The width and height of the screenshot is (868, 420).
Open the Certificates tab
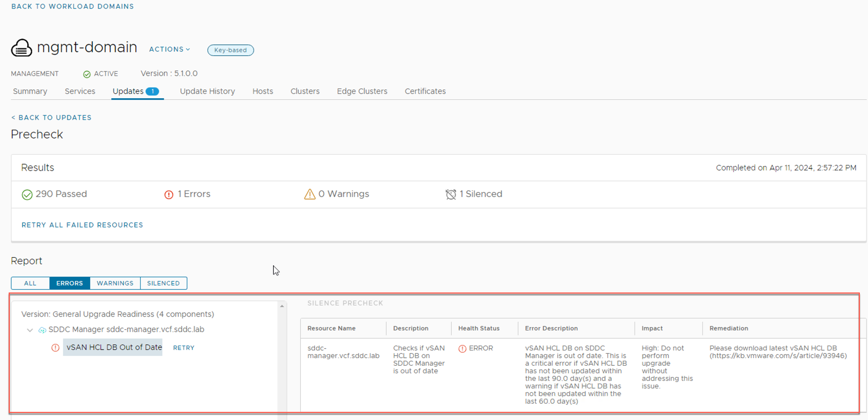click(425, 91)
